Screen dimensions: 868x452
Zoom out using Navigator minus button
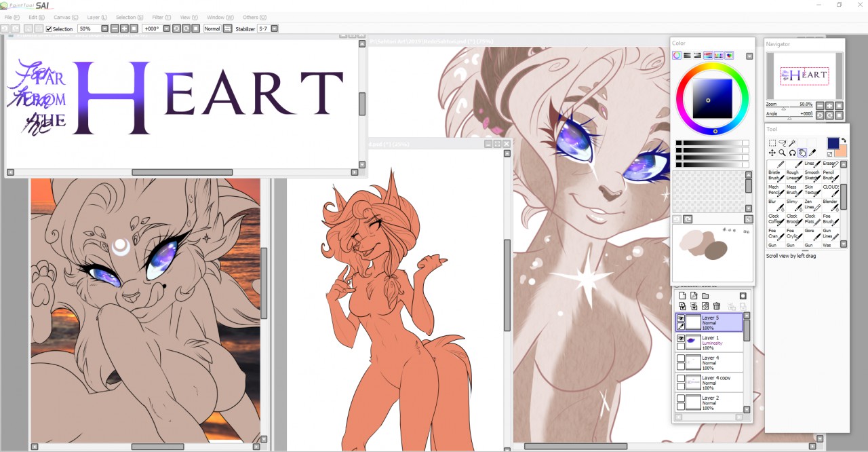pyautogui.click(x=820, y=105)
